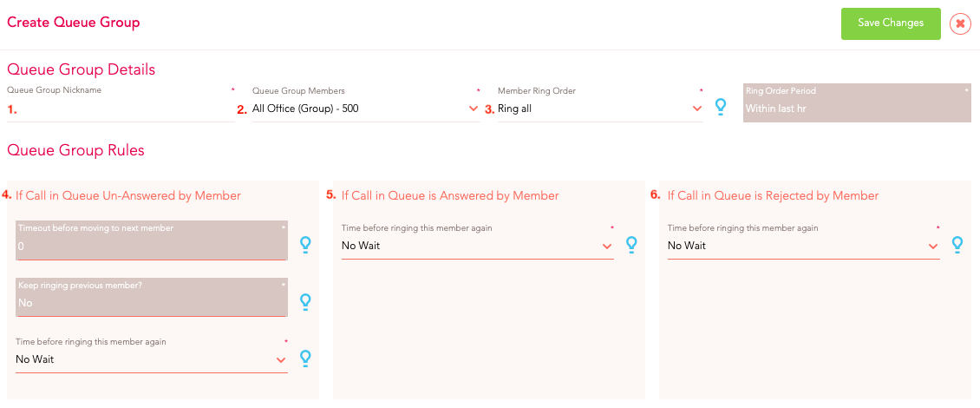
Task: Click lightbulb hint in Answered by Member section
Action: click(631, 245)
